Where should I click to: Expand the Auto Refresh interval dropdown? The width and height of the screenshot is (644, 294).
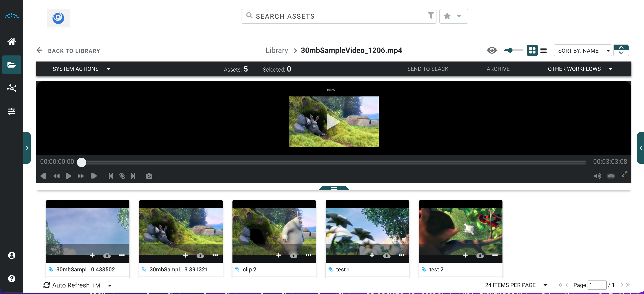(x=110, y=285)
